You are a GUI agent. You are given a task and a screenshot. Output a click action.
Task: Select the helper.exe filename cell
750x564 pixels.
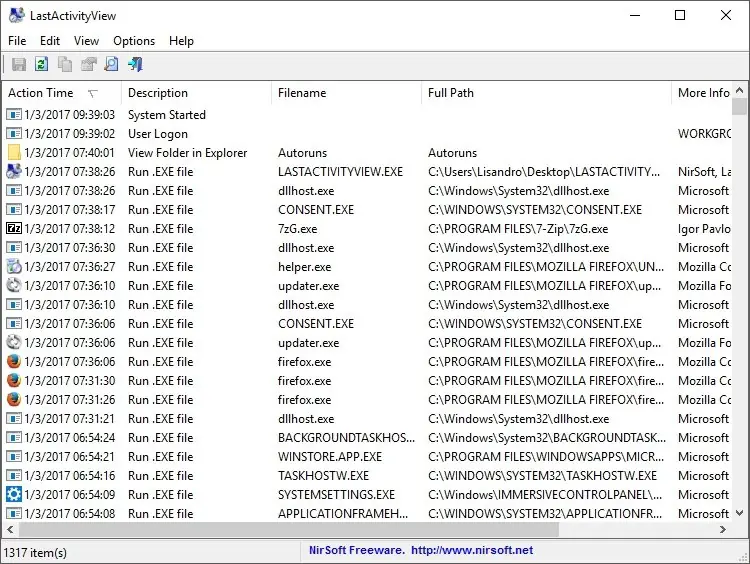click(304, 267)
